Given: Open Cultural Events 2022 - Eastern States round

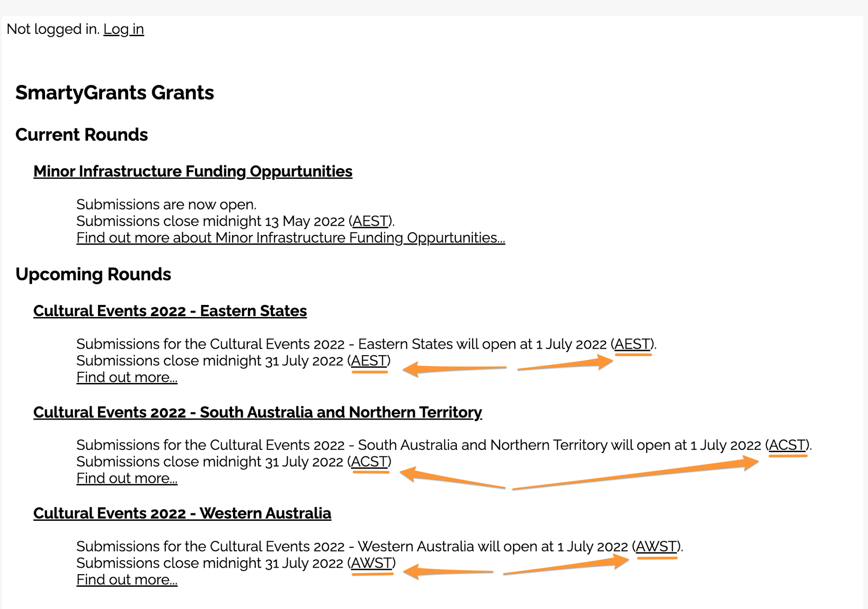Looking at the screenshot, I should coord(170,311).
